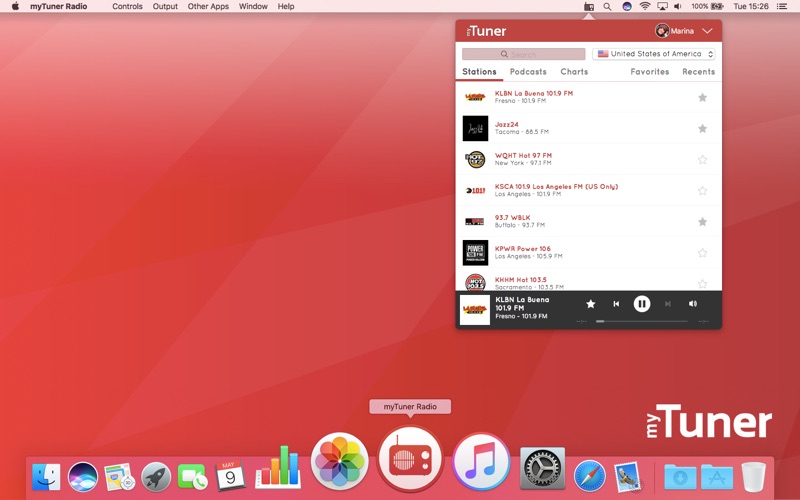Viewport: 800px width, 500px height.
Task: Open the system volume menu bar icon
Action: pyautogui.click(x=678, y=6)
